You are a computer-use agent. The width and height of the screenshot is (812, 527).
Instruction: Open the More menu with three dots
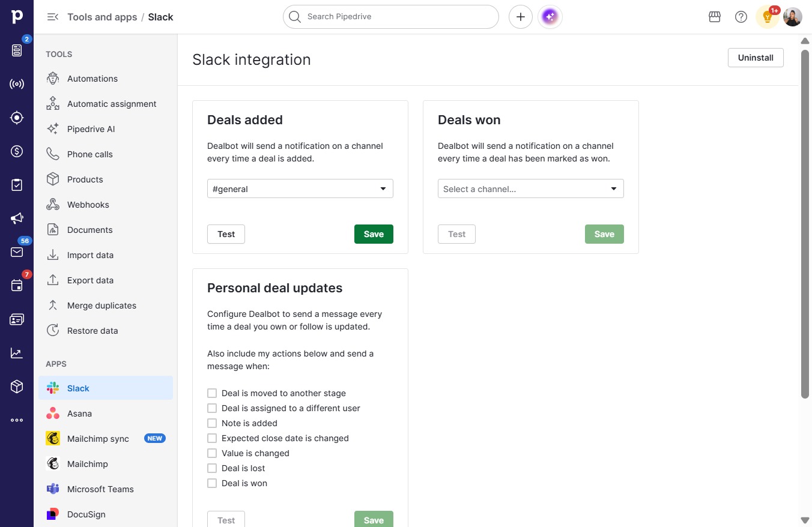click(x=17, y=420)
